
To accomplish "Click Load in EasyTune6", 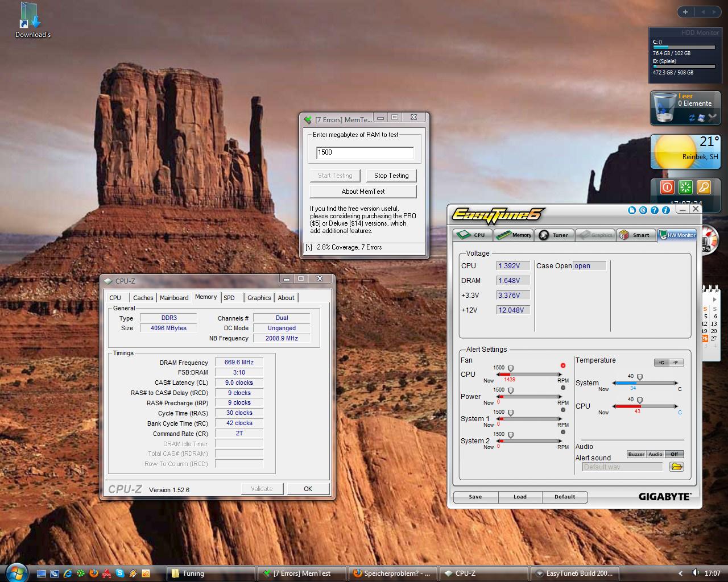I will (520, 497).
